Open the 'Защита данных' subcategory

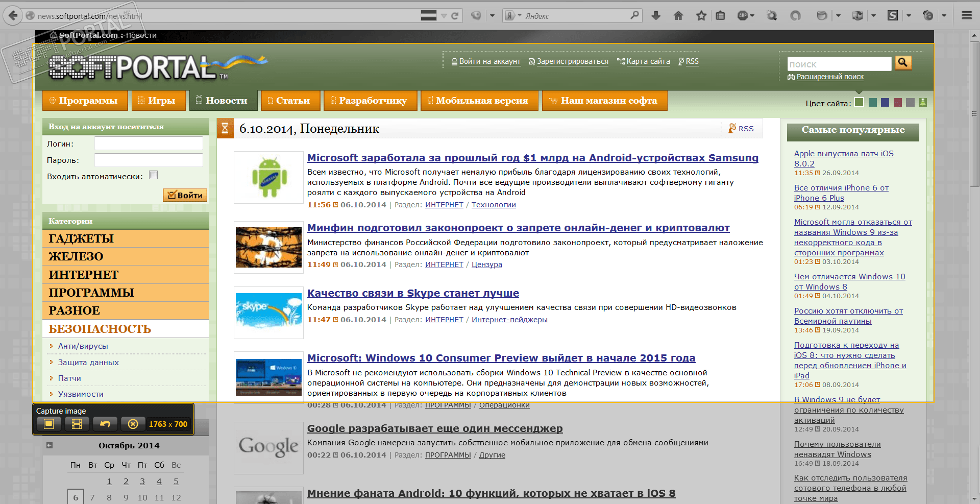(x=88, y=363)
